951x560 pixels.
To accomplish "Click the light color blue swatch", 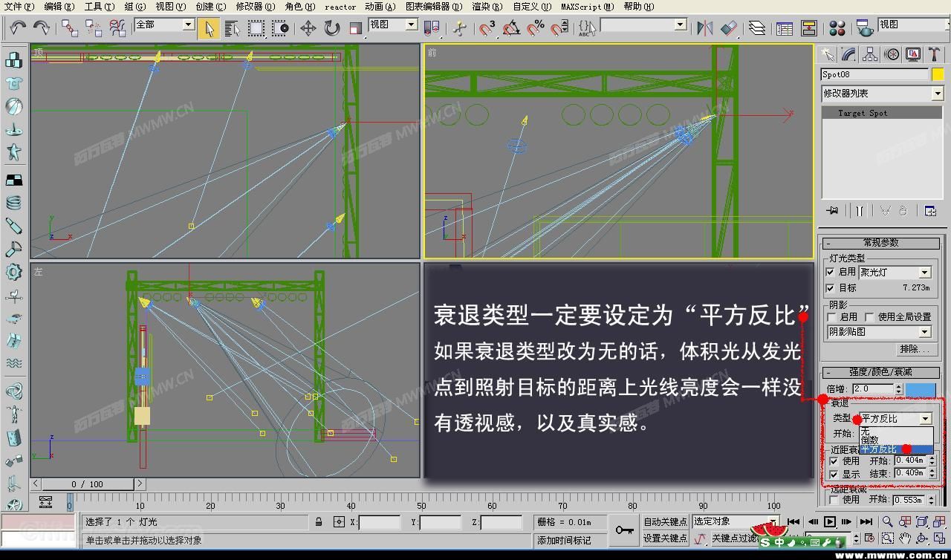I will [x=921, y=389].
